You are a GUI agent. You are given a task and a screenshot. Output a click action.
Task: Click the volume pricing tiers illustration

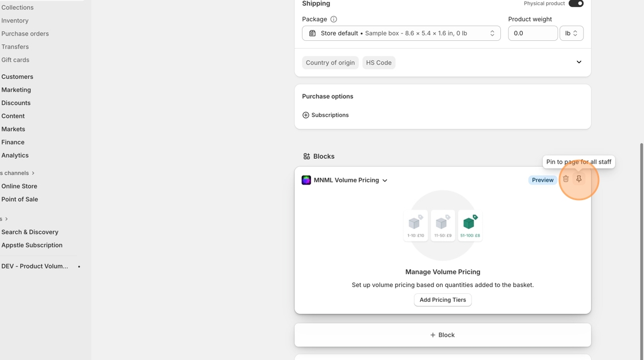(443, 225)
